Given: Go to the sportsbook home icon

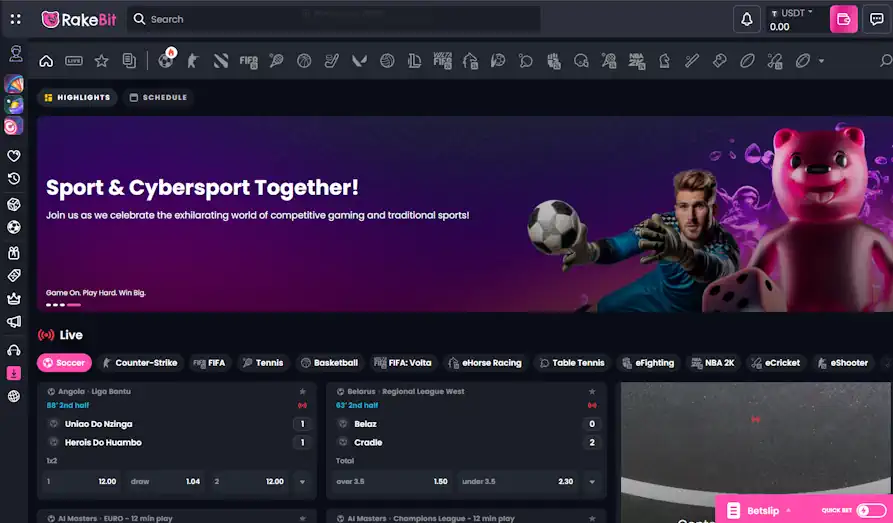Looking at the screenshot, I should click(x=46, y=61).
